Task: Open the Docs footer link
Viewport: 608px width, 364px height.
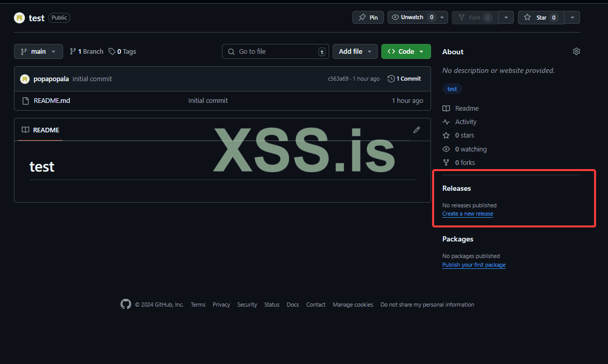Action: 293,305
